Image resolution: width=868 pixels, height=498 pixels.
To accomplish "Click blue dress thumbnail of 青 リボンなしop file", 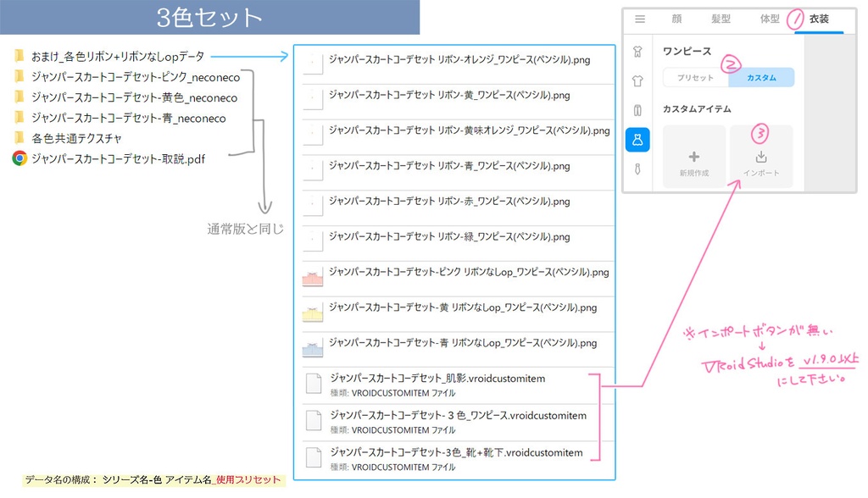I will tap(313, 349).
